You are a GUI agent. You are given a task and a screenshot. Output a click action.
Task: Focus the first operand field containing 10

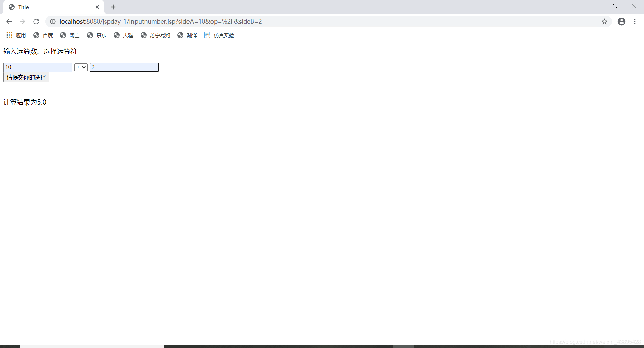point(38,67)
